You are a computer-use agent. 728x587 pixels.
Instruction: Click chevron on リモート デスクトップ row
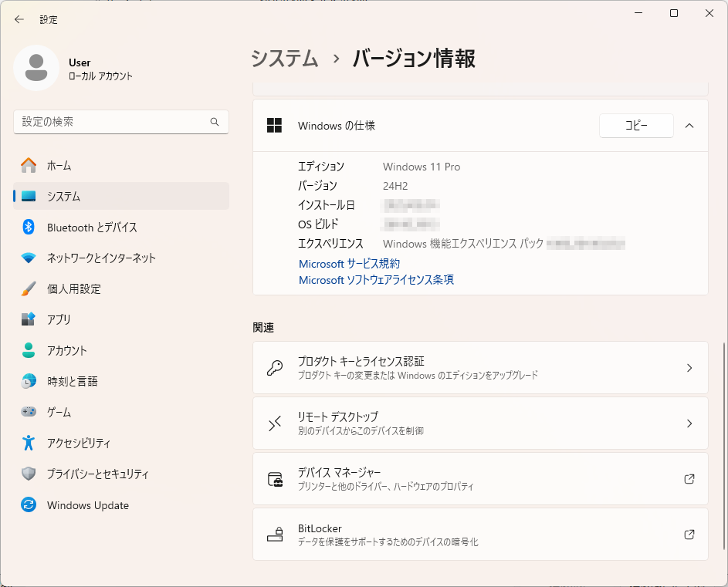689,423
